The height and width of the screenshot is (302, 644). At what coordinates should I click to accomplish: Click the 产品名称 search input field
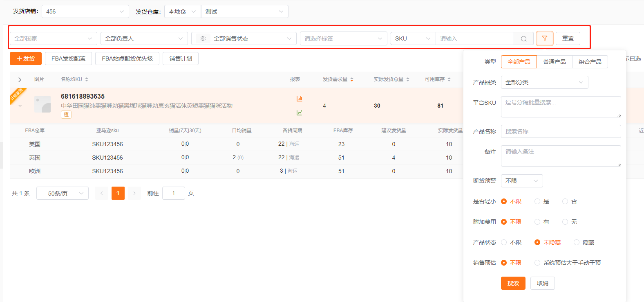[x=561, y=131]
